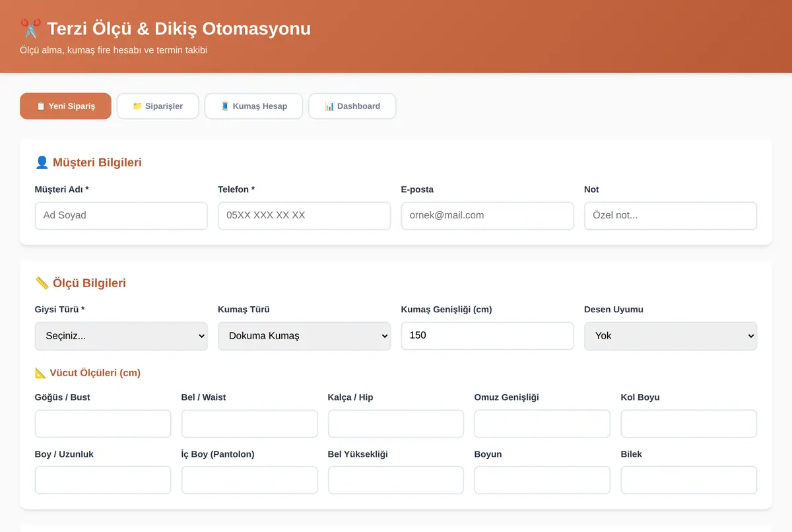Click the İç Boy (Pantolon) field

tap(249, 481)
